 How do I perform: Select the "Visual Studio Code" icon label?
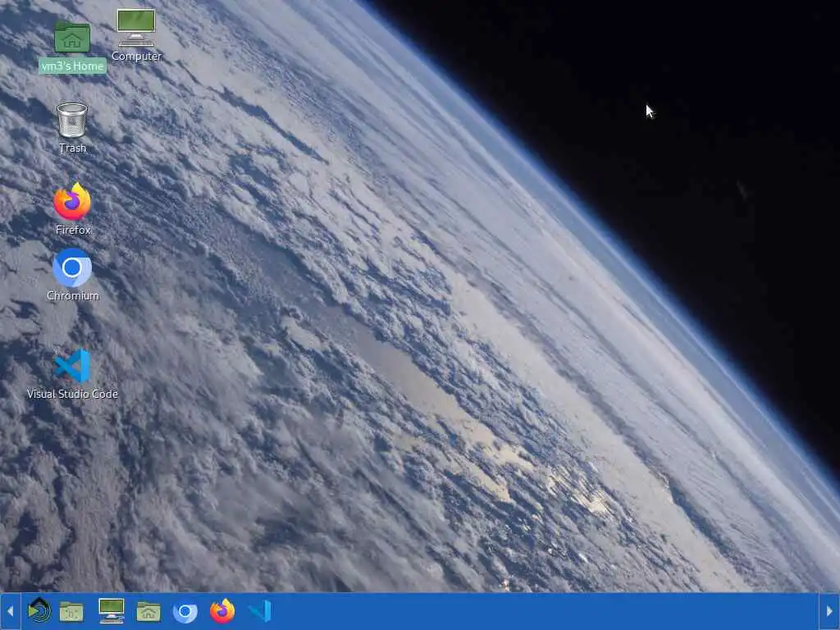72,394
